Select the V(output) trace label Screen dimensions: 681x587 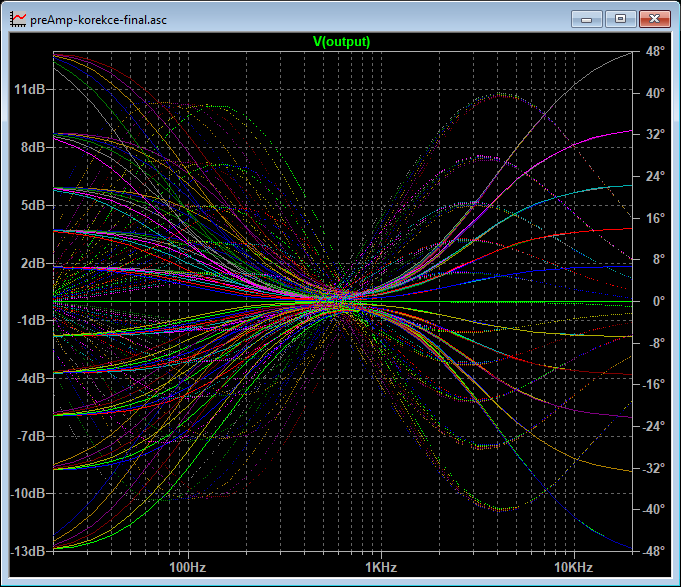click(341, 42)
